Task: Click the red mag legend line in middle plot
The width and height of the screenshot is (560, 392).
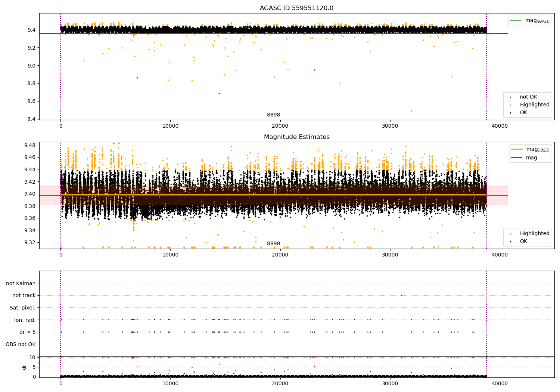Action: click(x=517, y=158)
